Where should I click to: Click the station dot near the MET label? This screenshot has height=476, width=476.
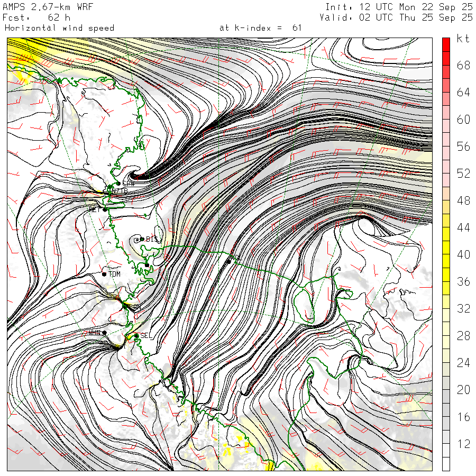click(105, 209)
